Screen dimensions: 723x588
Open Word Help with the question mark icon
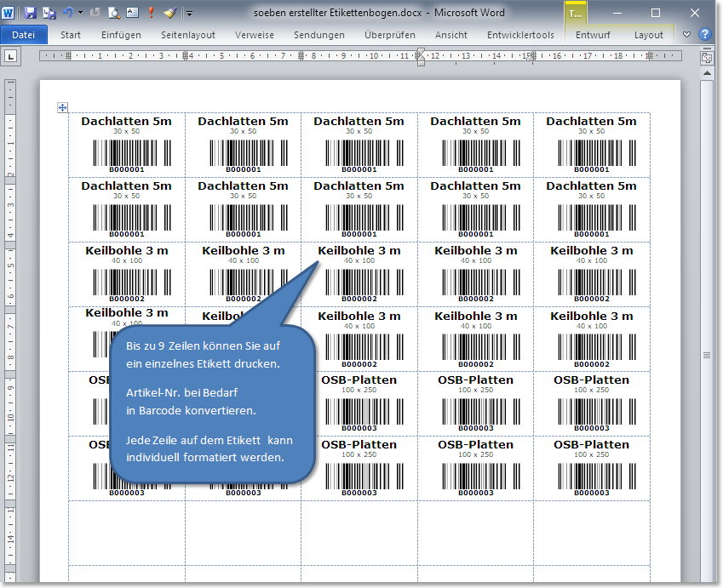click(704, 34)
